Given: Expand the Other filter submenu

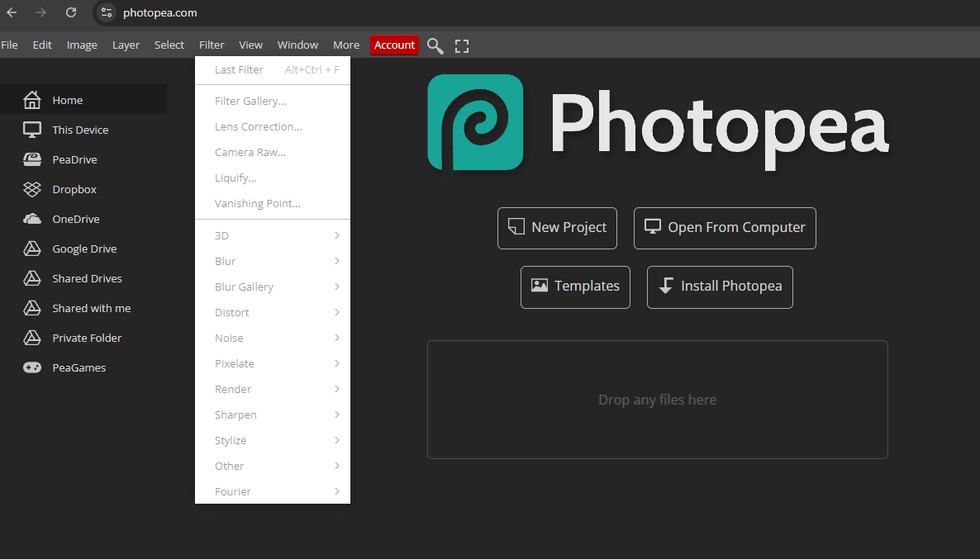Looking at the screenshot, I should [x=273, y=466].
